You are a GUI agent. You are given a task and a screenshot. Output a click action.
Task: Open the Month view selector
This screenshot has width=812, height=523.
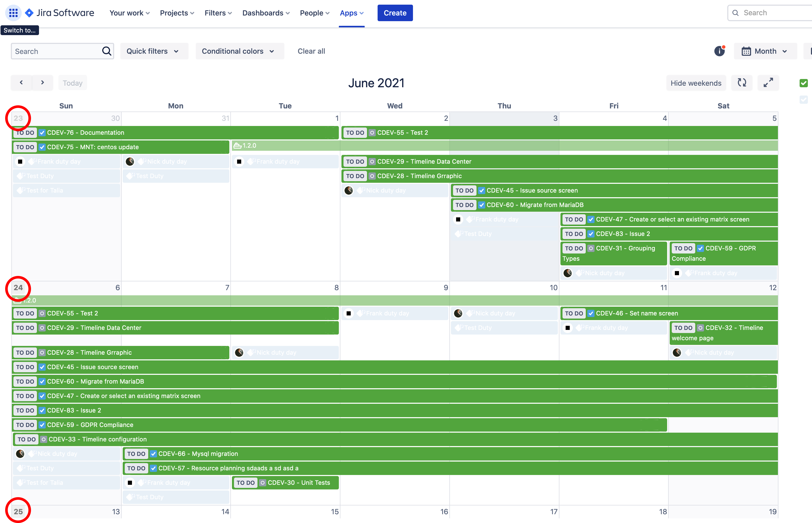(x=765, y=51)
